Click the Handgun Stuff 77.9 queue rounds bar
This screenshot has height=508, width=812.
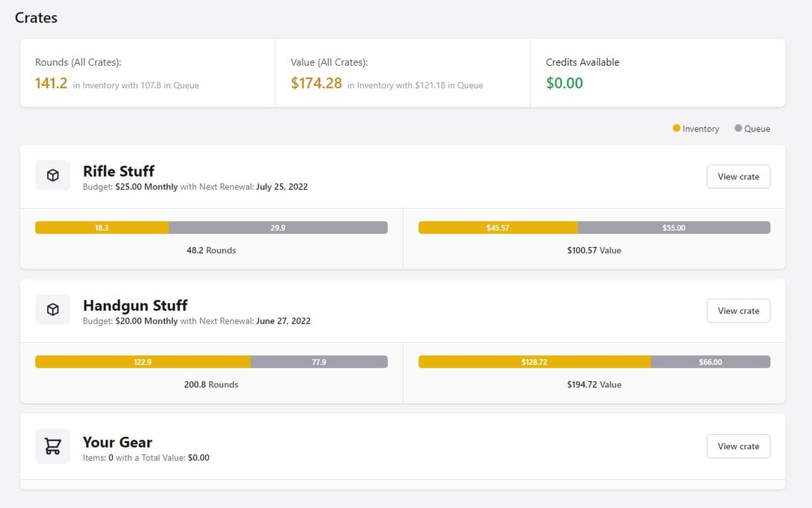pos(319,362)
